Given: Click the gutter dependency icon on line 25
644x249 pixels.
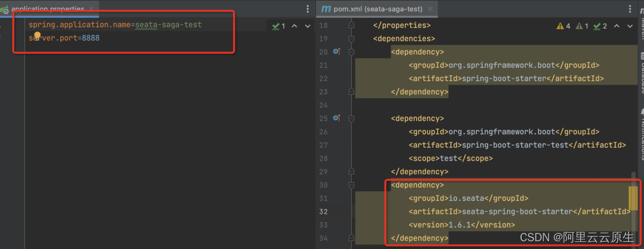Looking at the screenshot, I should click(x=337, y=118).
